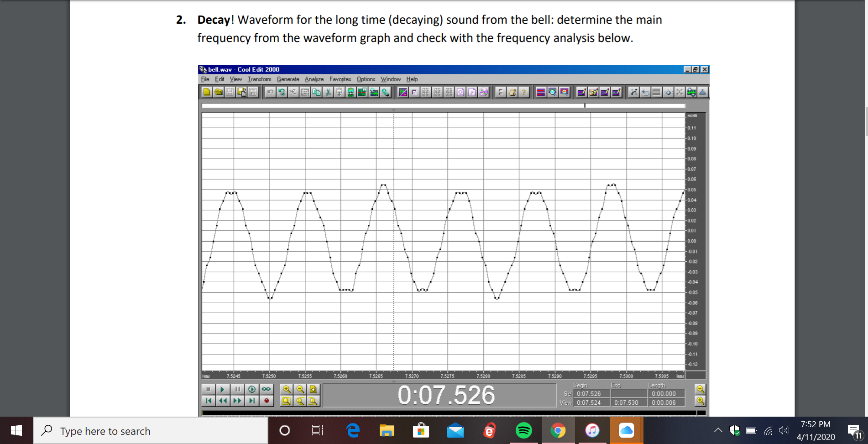Open the Analyze menu
Screen dimensions: 868x444
tap(314, 79)
